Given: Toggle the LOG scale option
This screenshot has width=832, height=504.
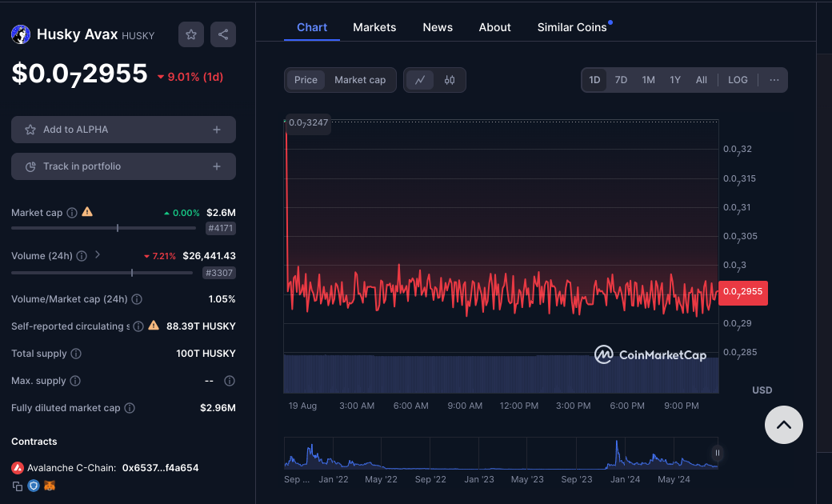Looking at the screenshot, I should (x=738, y=80).
